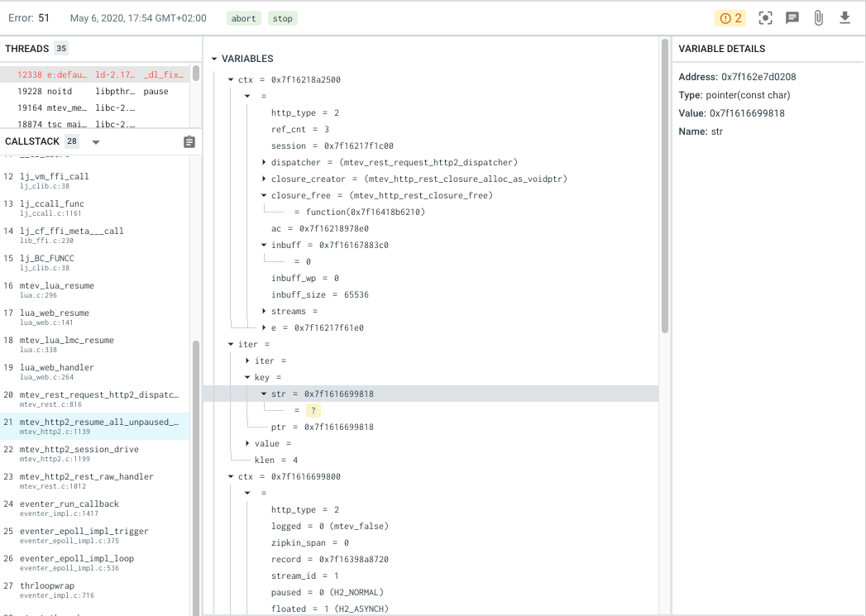Click the ac = 0x7f16218978e0 row
The height and width of the screenshot is (616, 866).
[320, 228]
